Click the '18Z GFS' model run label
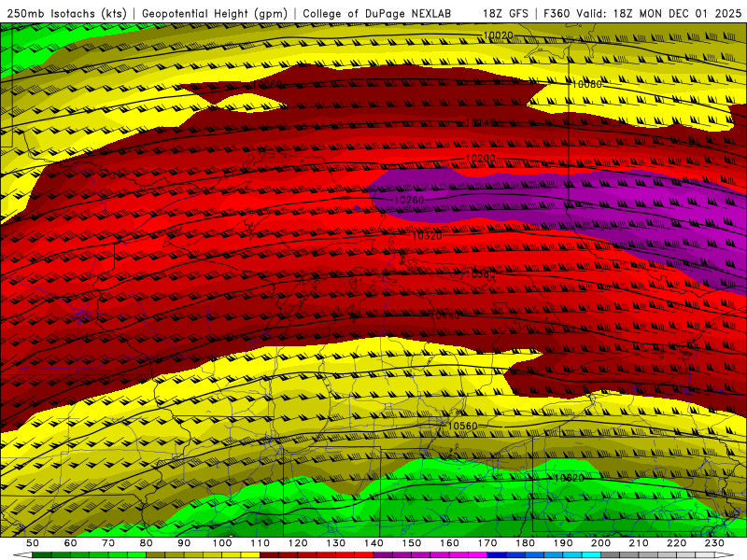The height and width of the screenshot is (560, 747). pyautogui.click(x=505, y=13)
